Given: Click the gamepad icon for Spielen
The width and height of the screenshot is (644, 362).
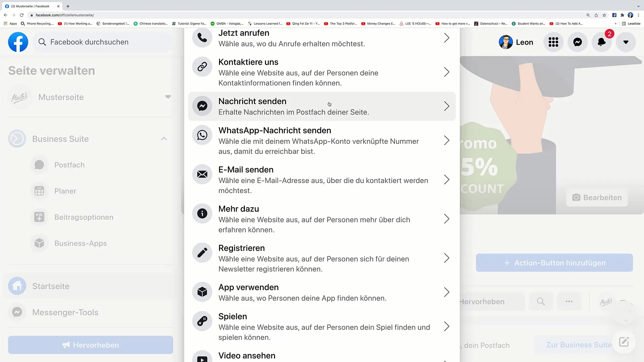Looking at the screenshot, I should (202, 321).
